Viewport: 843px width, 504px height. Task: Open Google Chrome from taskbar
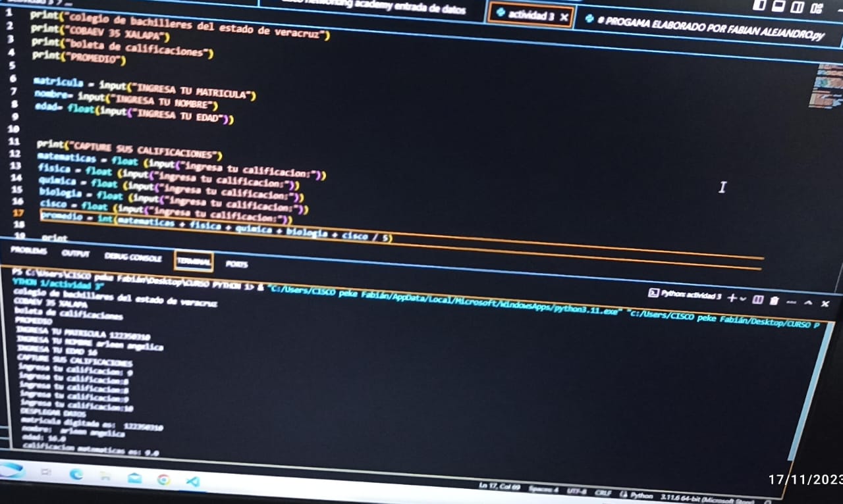click(x=163, y=480)
